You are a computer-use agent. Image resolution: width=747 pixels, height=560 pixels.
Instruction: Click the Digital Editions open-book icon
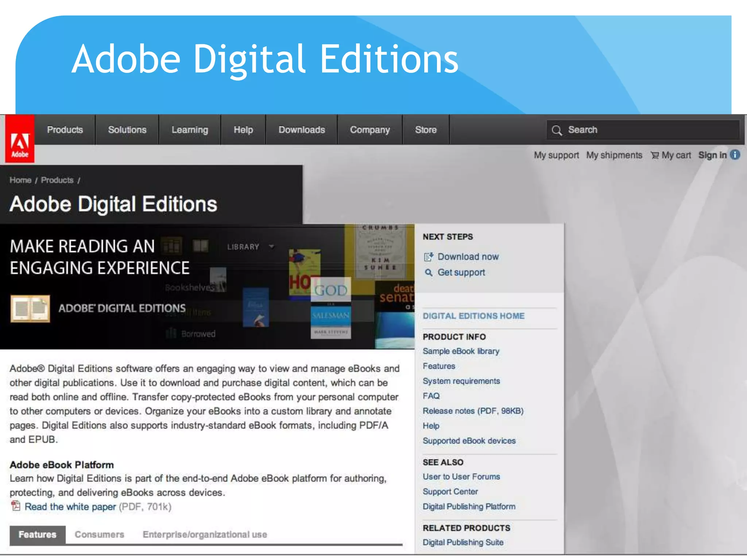click(x=30, y=308)
